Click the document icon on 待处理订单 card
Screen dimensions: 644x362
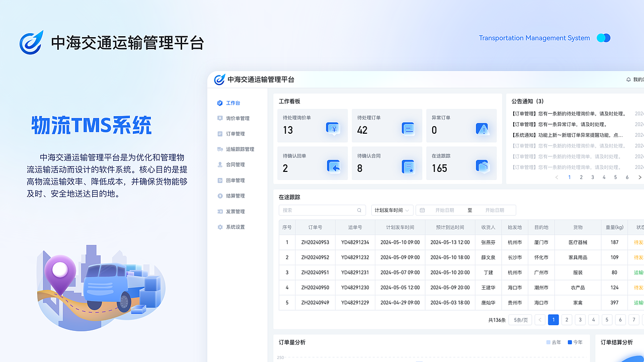click(x=408, y=129)
